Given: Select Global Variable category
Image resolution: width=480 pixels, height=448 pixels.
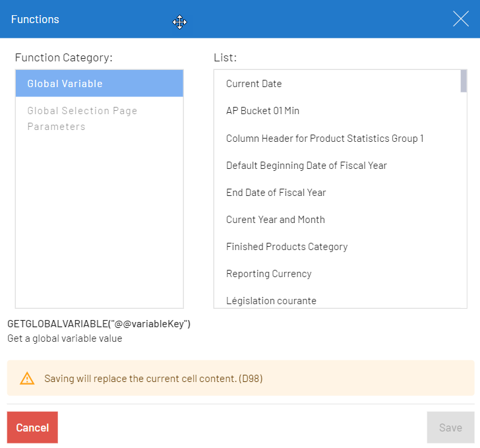Looking at the screenshot, I should [x=99, y=84].
